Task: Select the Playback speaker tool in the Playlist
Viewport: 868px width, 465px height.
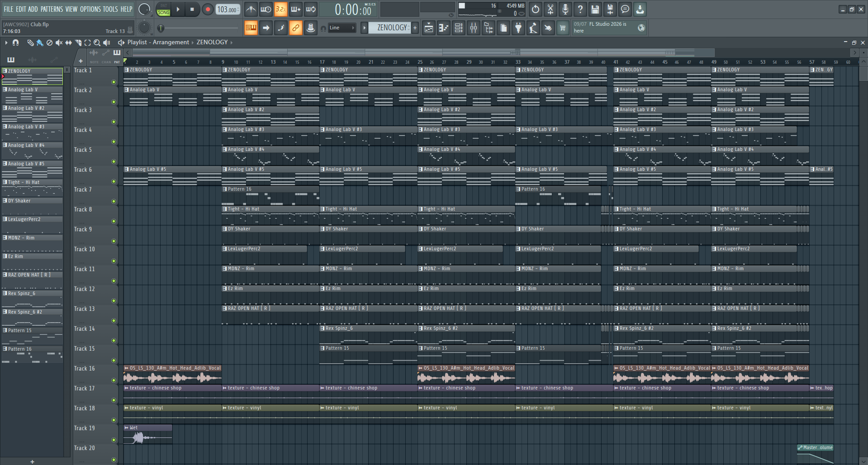Action: click(106, 42)
